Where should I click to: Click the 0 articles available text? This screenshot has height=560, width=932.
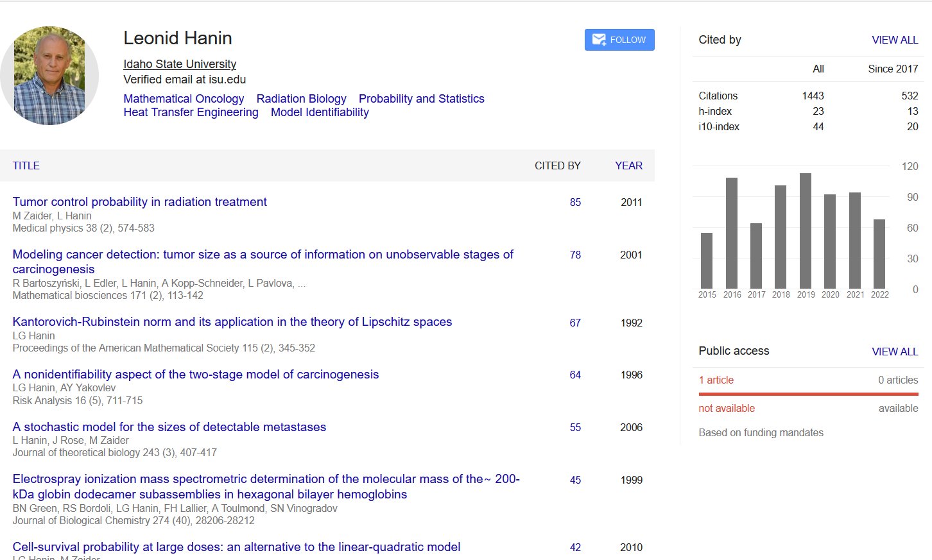[898, 380]
